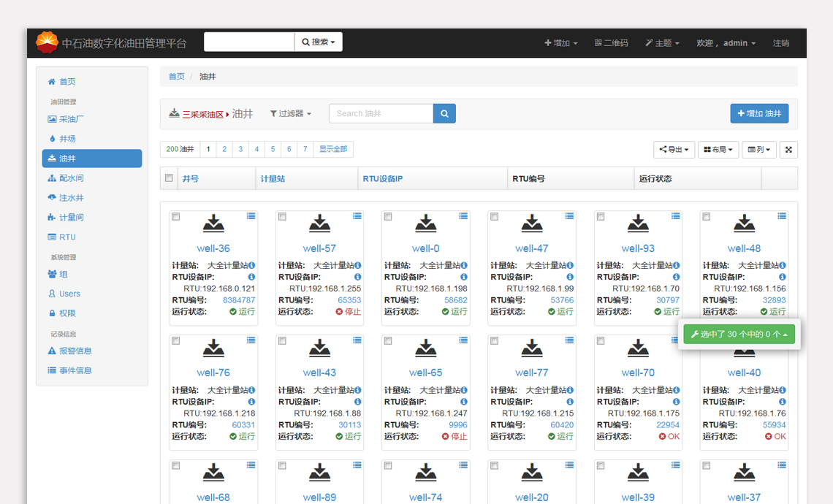Open the 导出 export dropdown
Viewport: 833px width, 504px height.
674,150
